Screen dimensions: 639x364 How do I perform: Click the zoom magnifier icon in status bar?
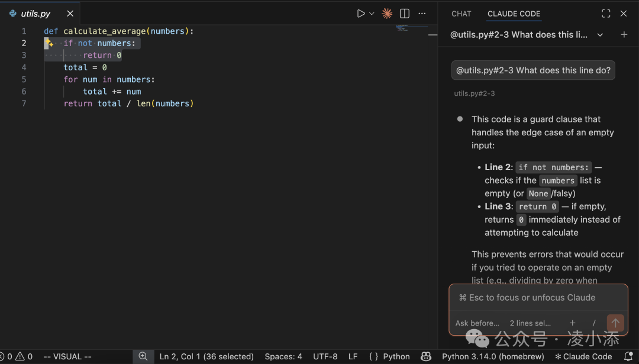click(x=143, y=356)
